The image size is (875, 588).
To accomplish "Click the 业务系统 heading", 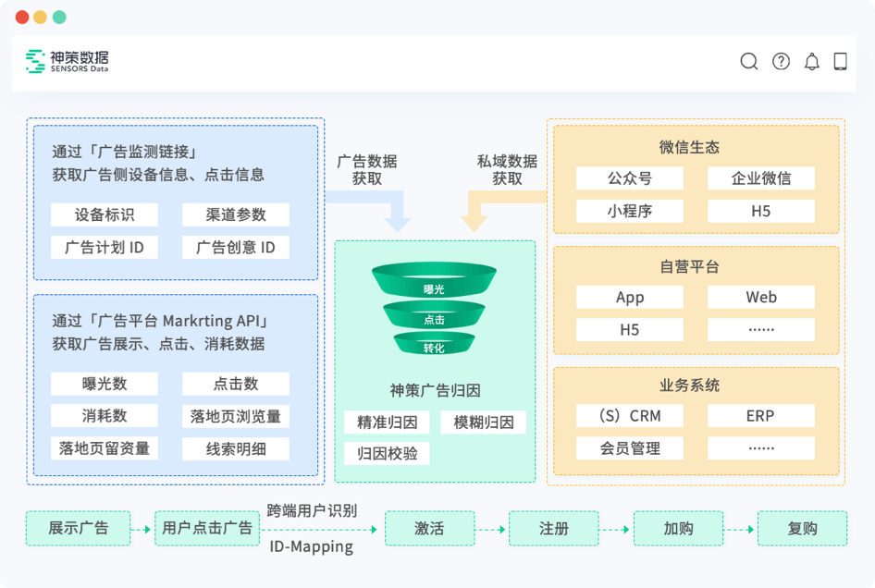I will [689, 386].
